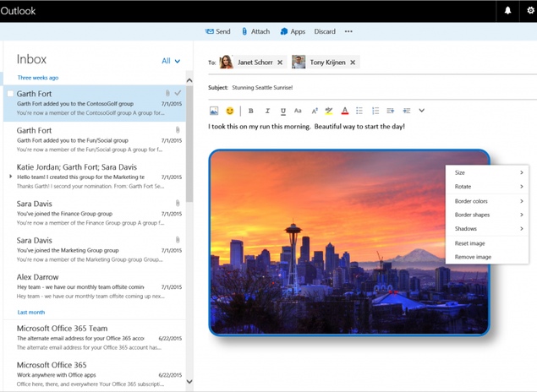Toggle bold formatting

[x=250, y=111]
